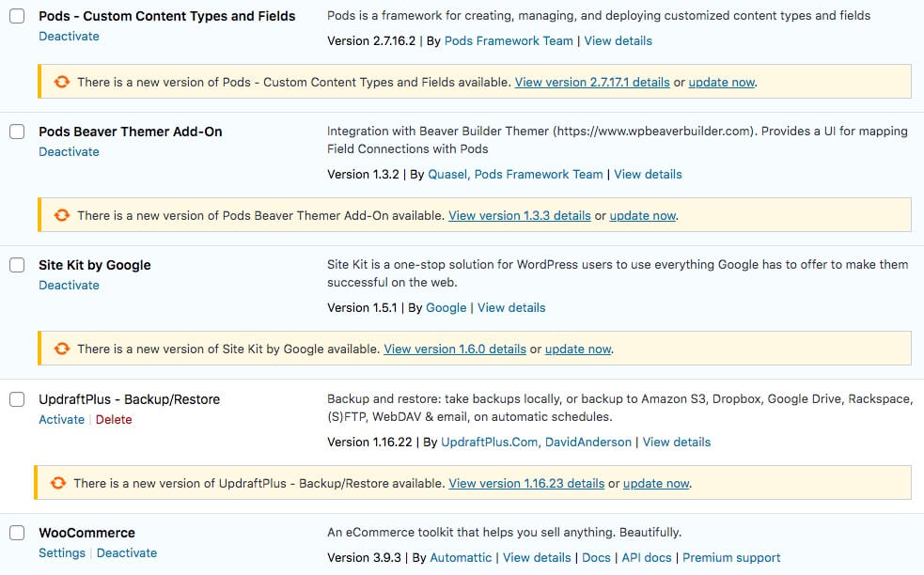924x575 pixels.
Task: Click the 'Site Kit by Google' plugin title
Action: pyautogui.click(x=95, y=265)
